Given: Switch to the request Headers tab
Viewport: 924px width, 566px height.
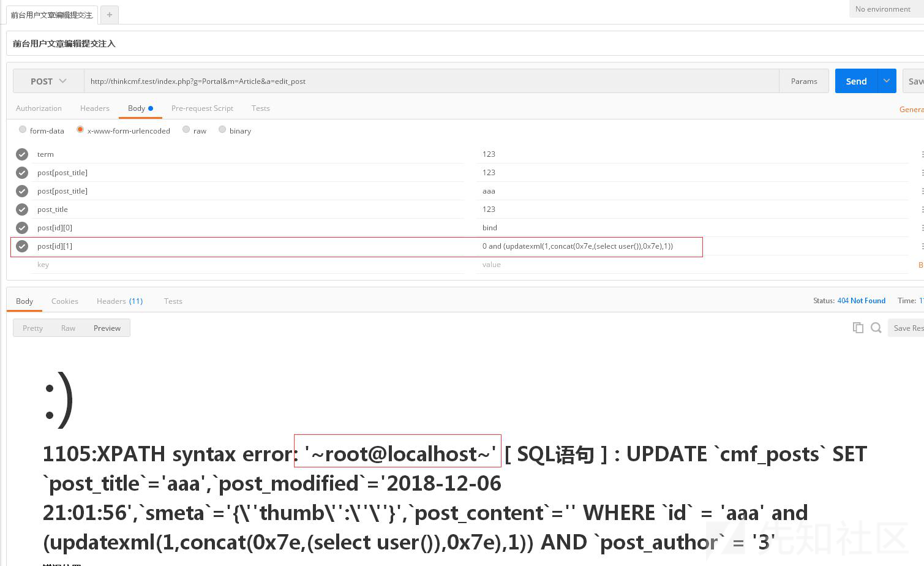Looking at the screenshot, I should 94,108.
